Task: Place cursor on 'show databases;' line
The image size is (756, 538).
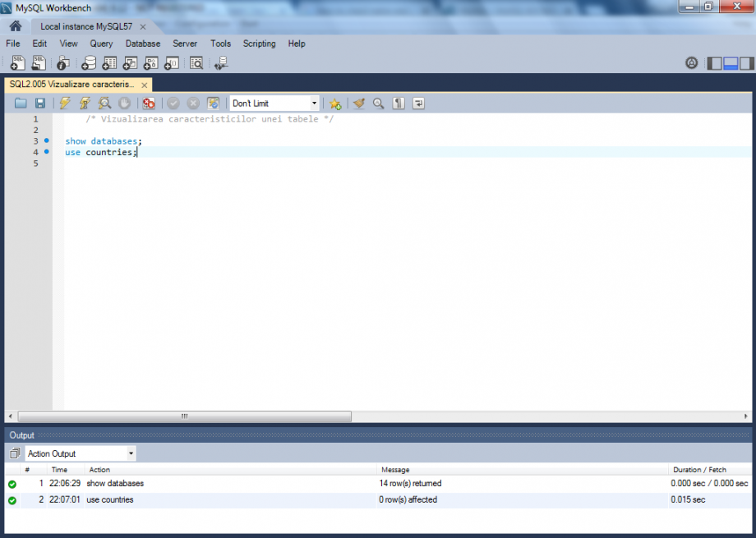Action: click(104, 141)
